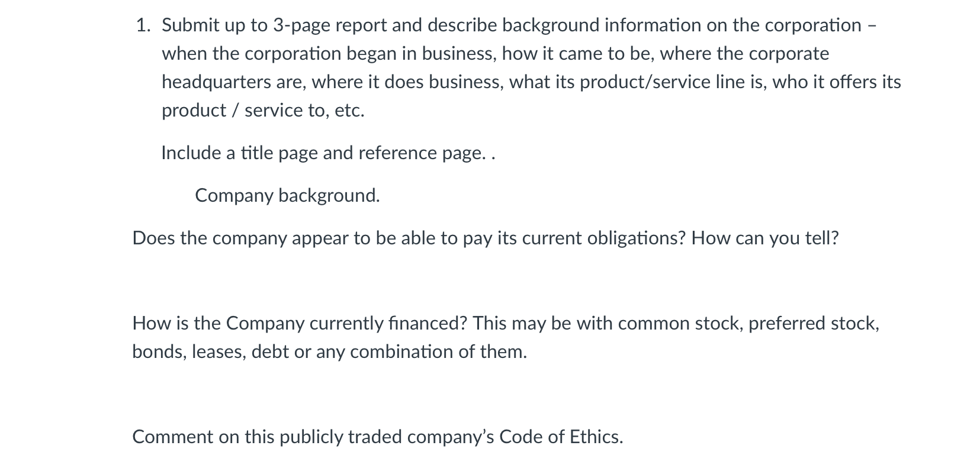Image resolution: width=980 pixels, height=468 pixels.
Task: Click the "Company background." line
Action: [287, 196]
